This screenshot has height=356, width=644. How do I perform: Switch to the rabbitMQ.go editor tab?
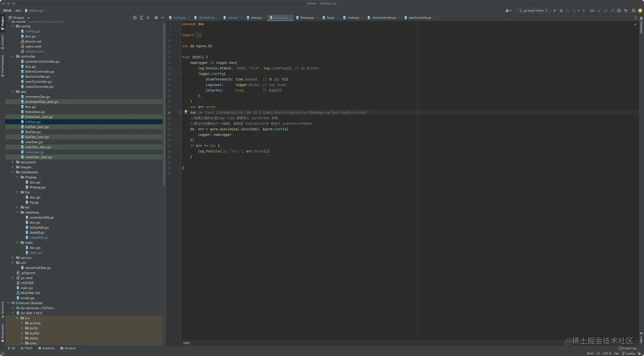[x=207, y=17]
